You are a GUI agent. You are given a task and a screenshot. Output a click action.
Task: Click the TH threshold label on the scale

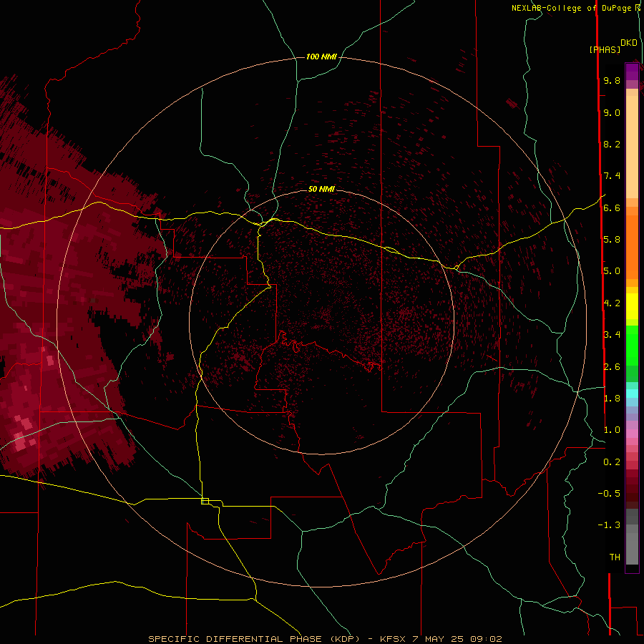[615, 557]
